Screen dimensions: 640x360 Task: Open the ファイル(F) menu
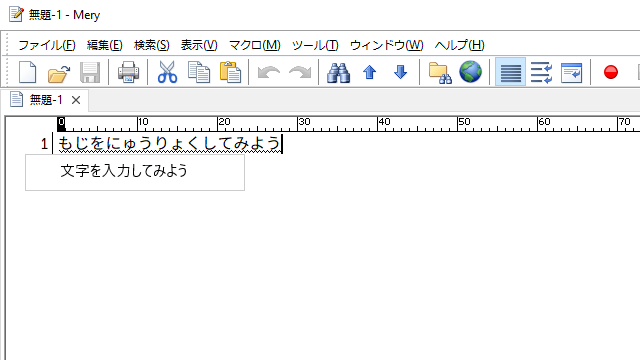[47, 45]
